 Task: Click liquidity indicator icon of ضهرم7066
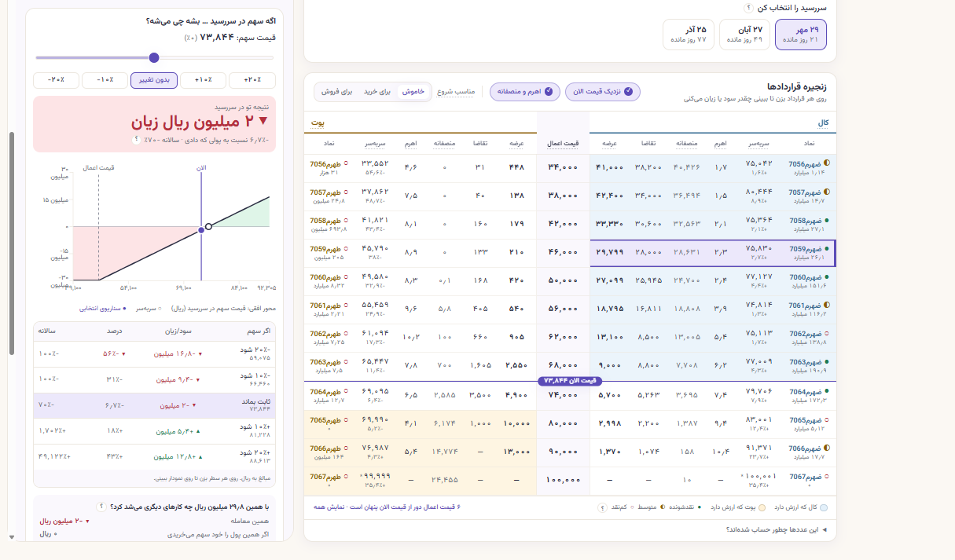pos(827,448)
